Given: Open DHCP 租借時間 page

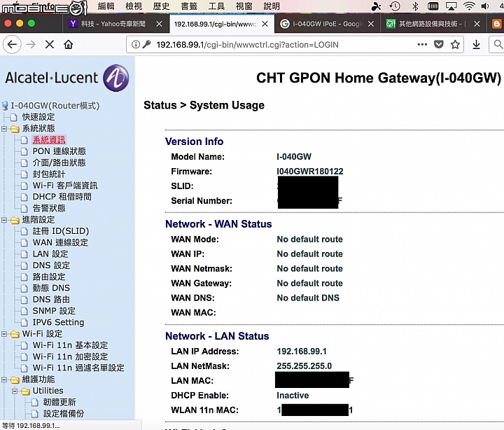Looking at the screenshot, I should coord(62,197).
